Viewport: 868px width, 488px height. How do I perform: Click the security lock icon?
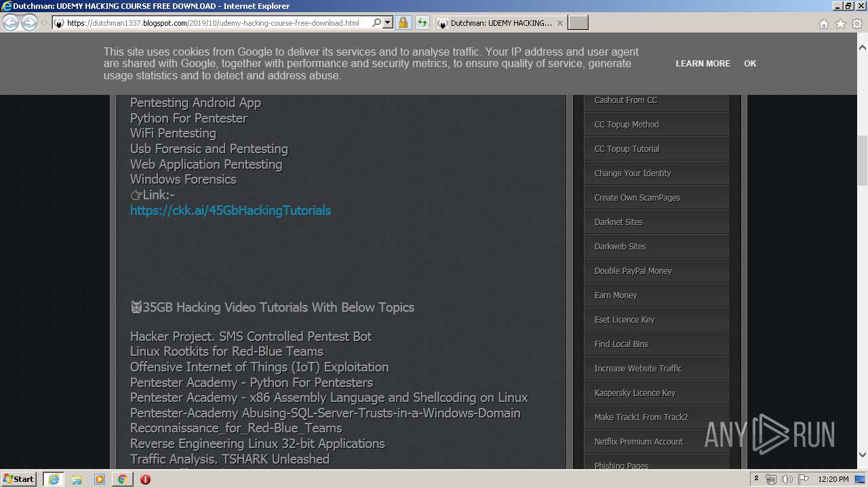pyautogui.click(x=403, y=23)
